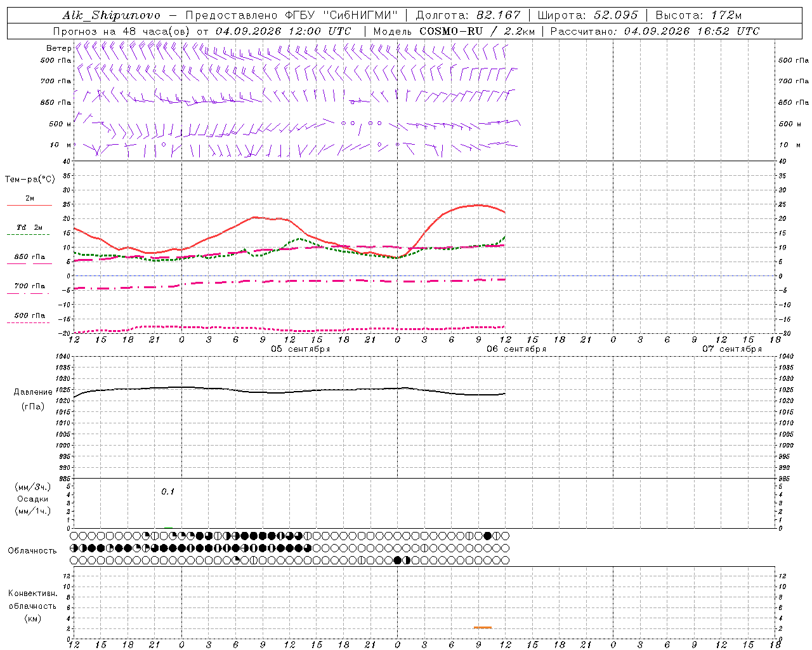Select the 850 гПа temperature legend entry
This screenshot has height=650, width=812.
pos(30,256)
